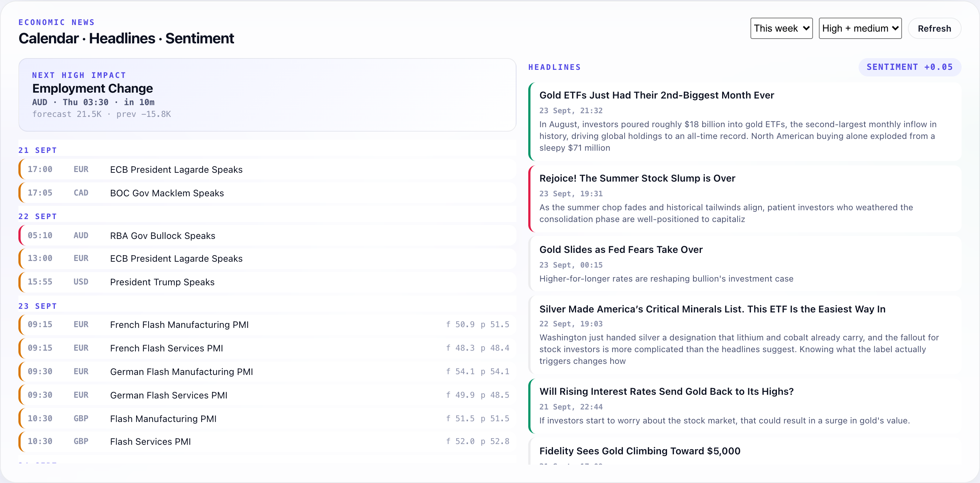Open headline Fidelity Sees Gold Climbing Toward $5,000
Viewport: 980px width, 483px height.
point(639,451)
